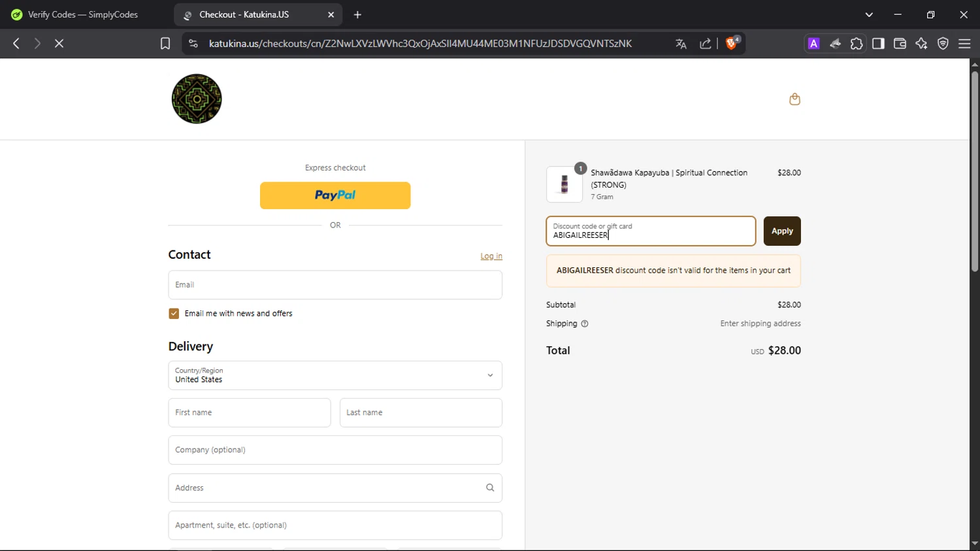The height and width of the screenshot is (551, 980).
Task: Click the Address field
Action: tap(335, 488)
